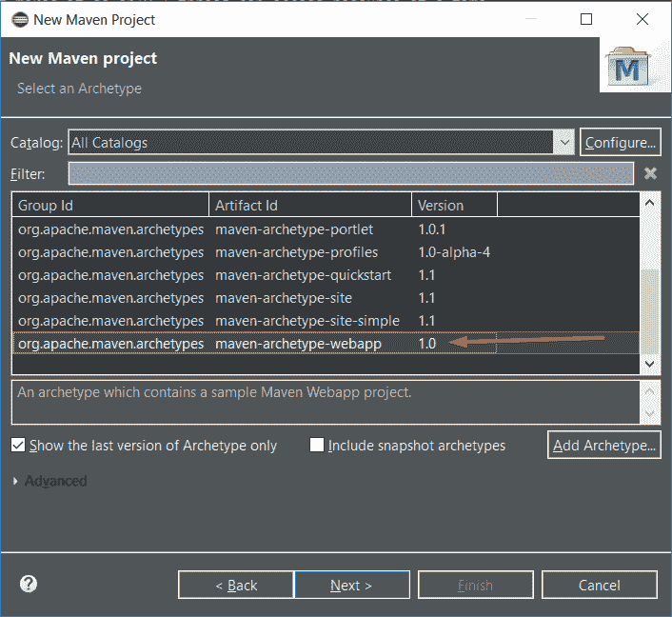This screenshot has width=672, height=617.
Task: Select the maven-archetype-site-simple row
Action: (326, 321)
